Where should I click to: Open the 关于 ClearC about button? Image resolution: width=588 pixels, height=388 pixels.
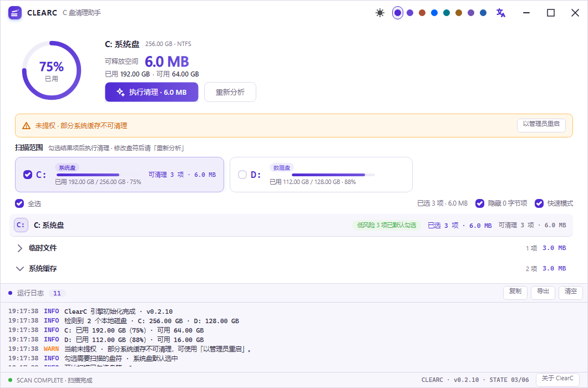tap(557, 379)
